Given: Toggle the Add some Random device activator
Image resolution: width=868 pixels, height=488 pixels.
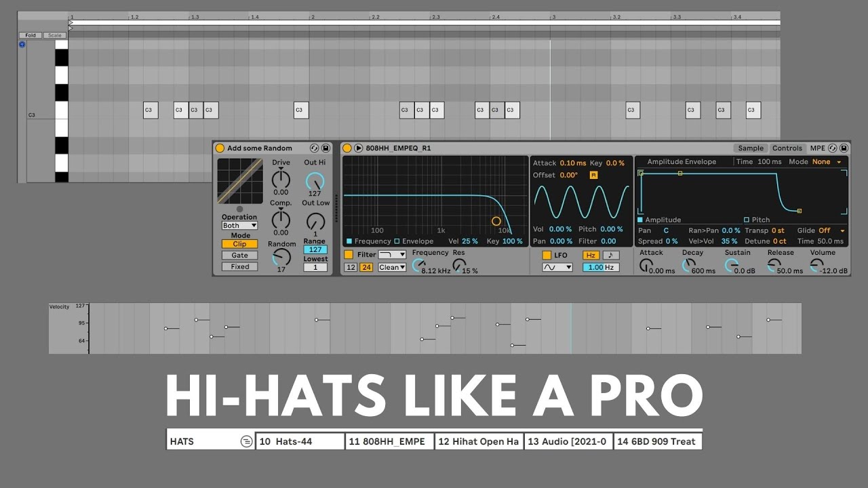Looking at the screenshot, I should tap(220, 148).
